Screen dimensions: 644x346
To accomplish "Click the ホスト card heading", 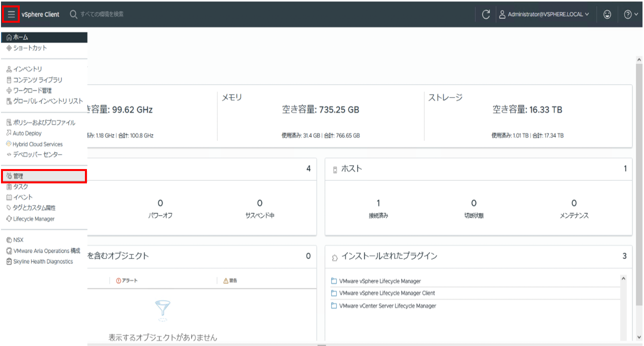I will [352, 169].
